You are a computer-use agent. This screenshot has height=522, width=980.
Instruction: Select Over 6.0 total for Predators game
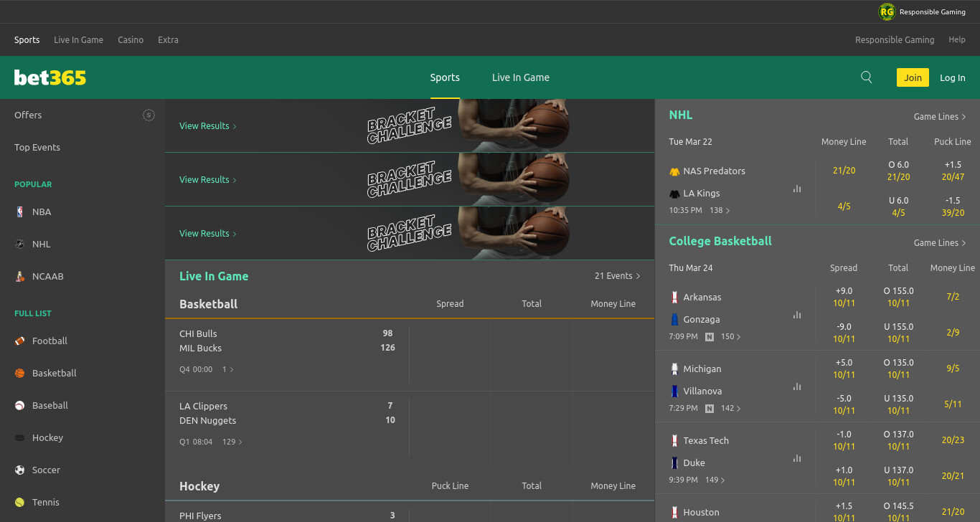click(898, 171)
